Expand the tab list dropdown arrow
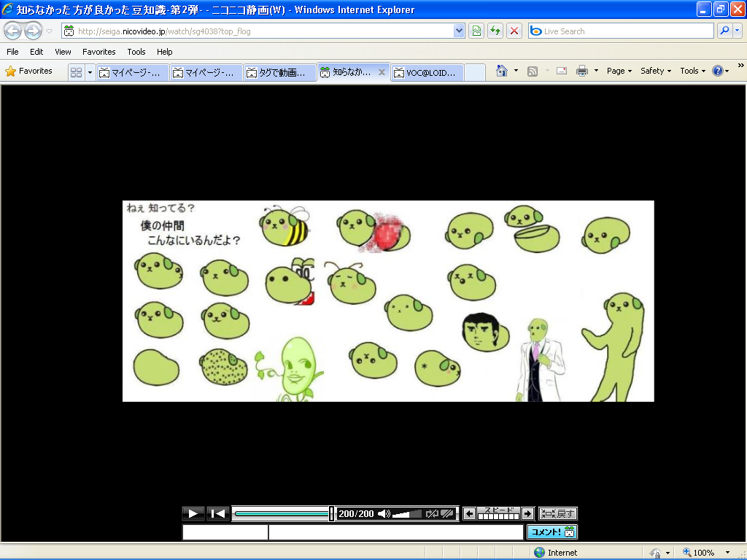This screenshot has width=747, height=560. (90, 72)
